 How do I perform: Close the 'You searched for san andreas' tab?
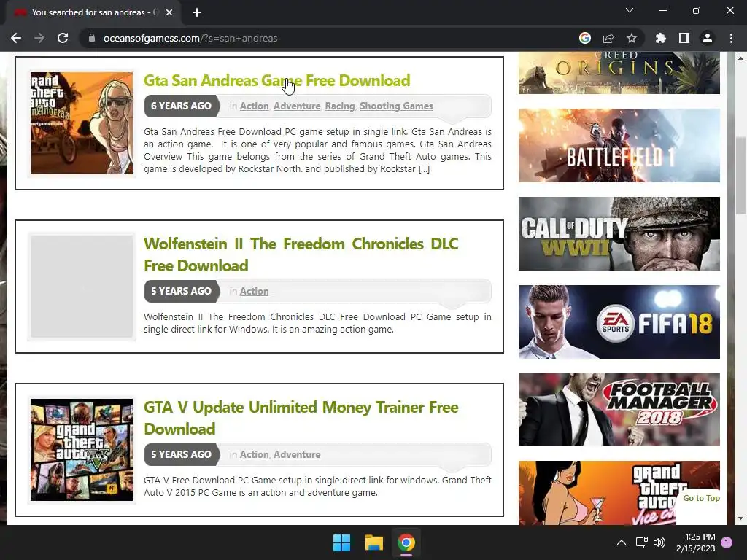click(x=169, y=12)
